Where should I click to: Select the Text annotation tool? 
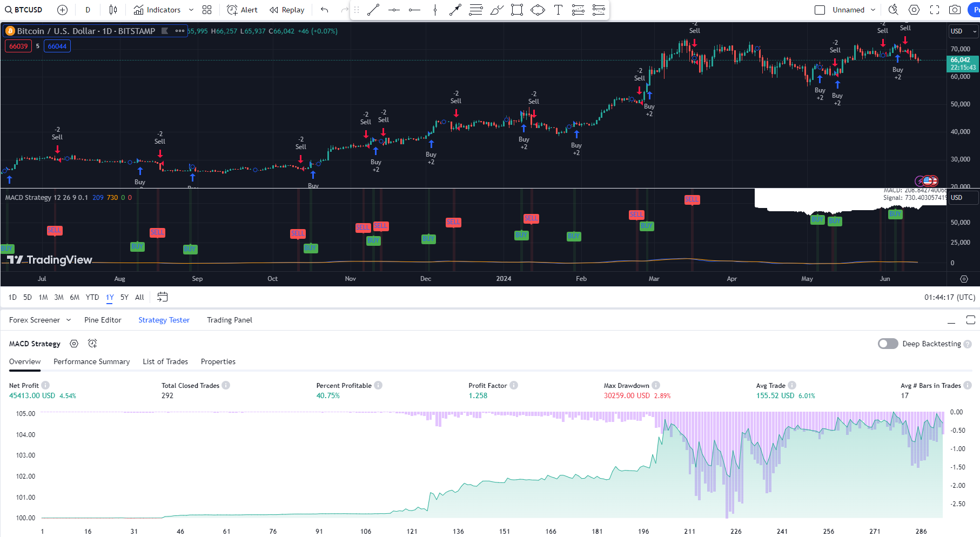coord(558,9)
